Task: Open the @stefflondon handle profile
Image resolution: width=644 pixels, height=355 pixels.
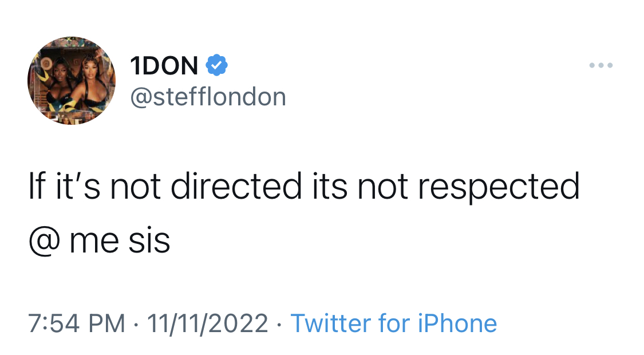Action: point(208,97)
